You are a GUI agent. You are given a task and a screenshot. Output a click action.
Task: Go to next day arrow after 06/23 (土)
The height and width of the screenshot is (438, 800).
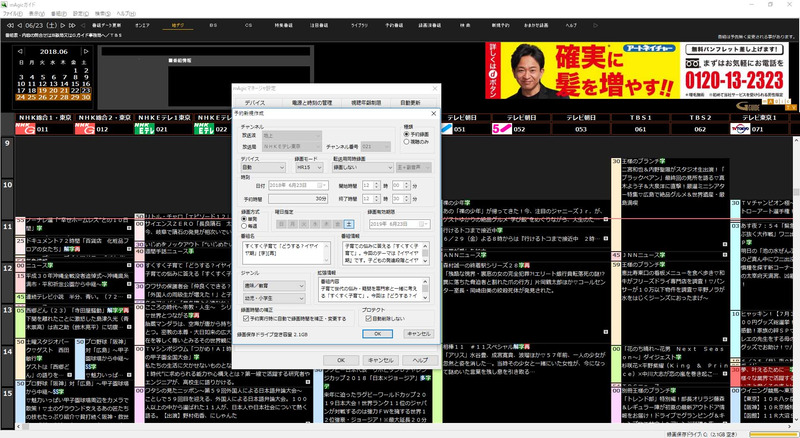(63, 25)
